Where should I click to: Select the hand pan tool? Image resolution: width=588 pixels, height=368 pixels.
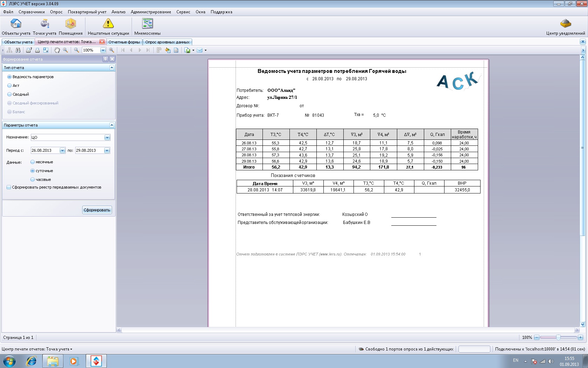(57, 50)
